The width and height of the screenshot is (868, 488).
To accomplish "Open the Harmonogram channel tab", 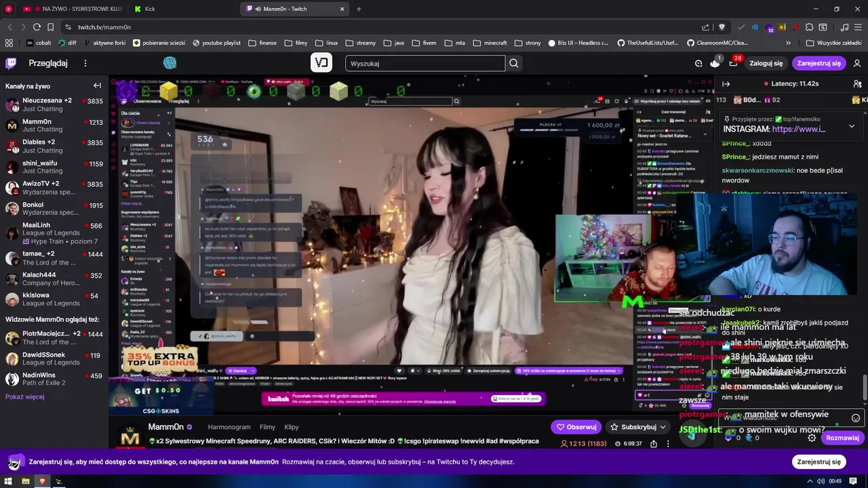I will (229, 427).
